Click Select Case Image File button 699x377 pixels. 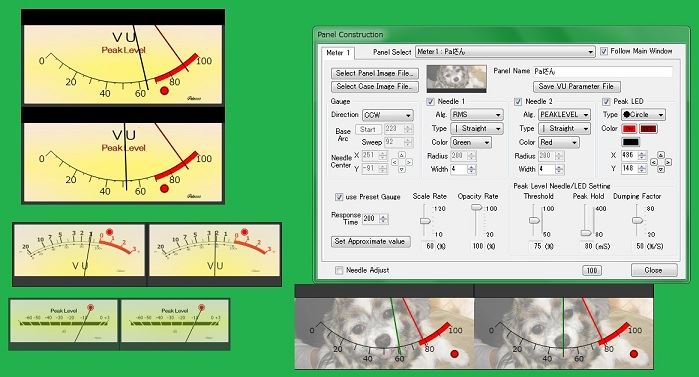374,86
